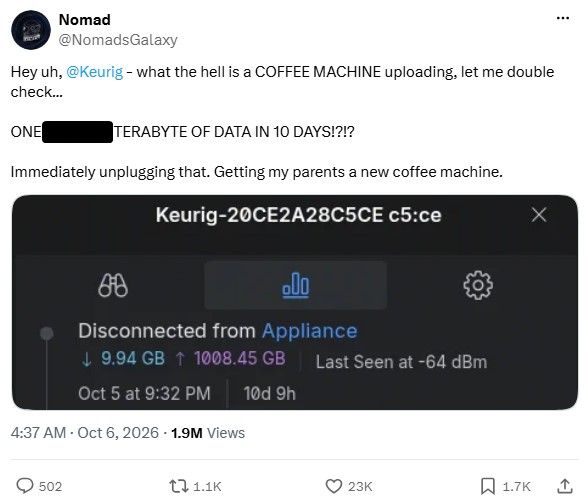Open the gear settings tab
588x503 pixels.
[478, 285]
